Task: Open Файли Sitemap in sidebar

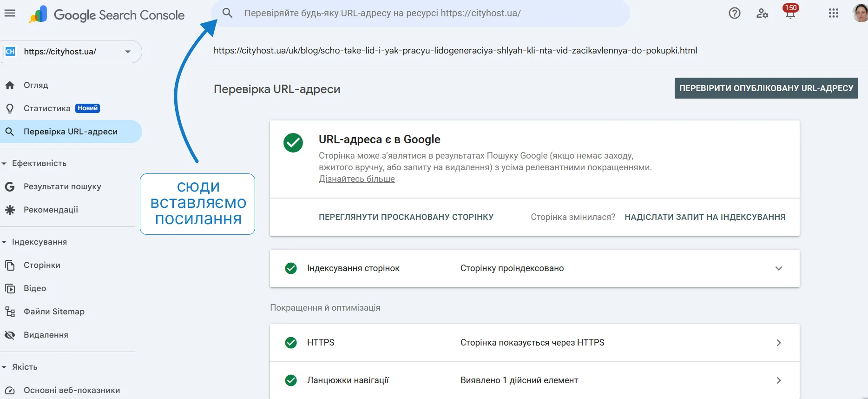Action: click(x=54, y=312)
